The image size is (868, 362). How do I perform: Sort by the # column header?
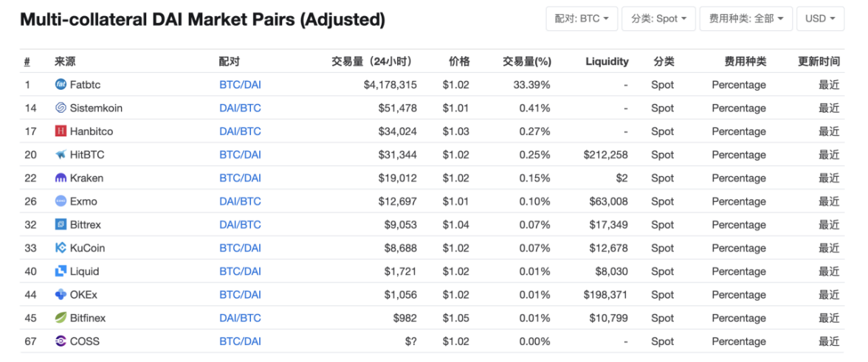click(27, 61)
